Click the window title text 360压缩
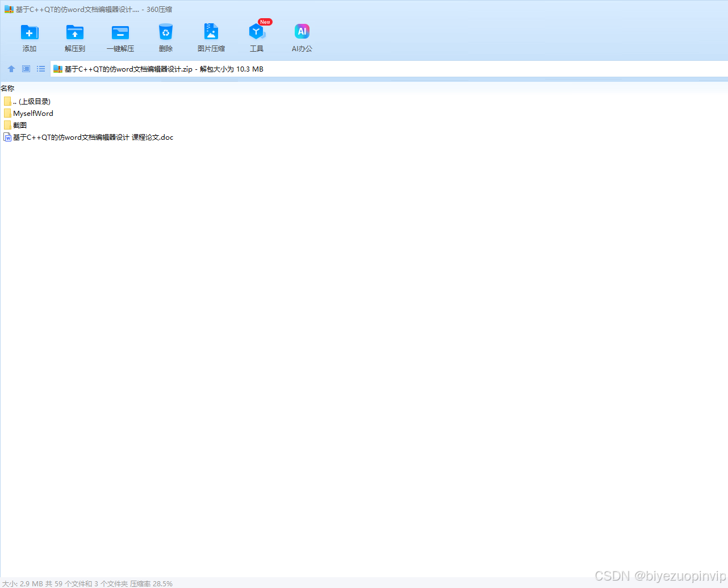This screenshot has height=588, width=728. [x=159, y=10]
